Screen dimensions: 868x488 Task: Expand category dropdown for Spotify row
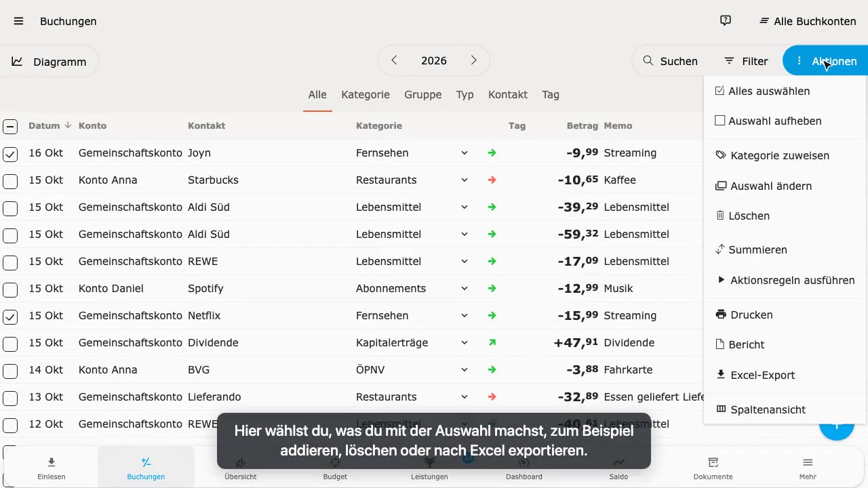click(x=465, y=289)
